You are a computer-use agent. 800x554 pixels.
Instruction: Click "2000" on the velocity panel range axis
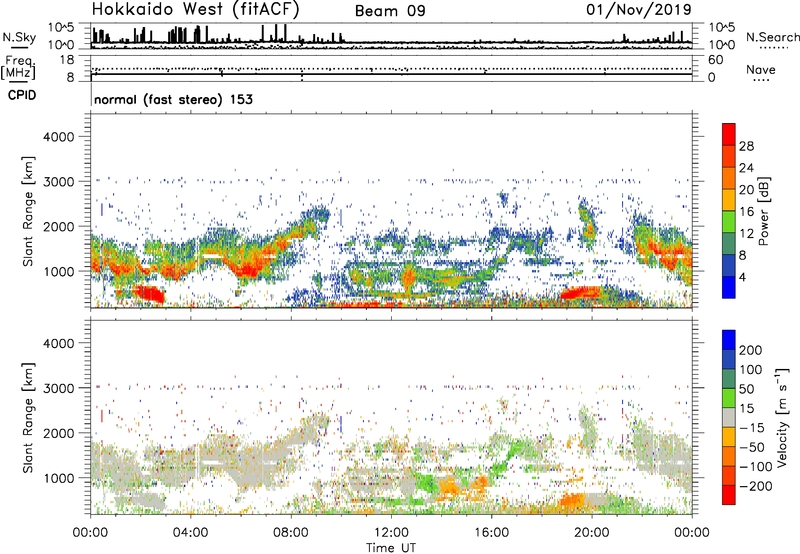click(59, 433)
